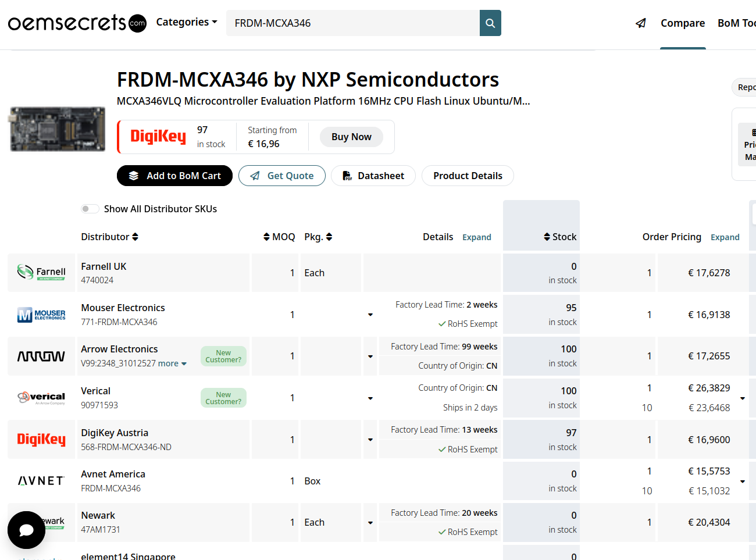Open the Datasheet PDF button
The width and height of the screenshot is (756, 560).
click(x=373, y=176)
